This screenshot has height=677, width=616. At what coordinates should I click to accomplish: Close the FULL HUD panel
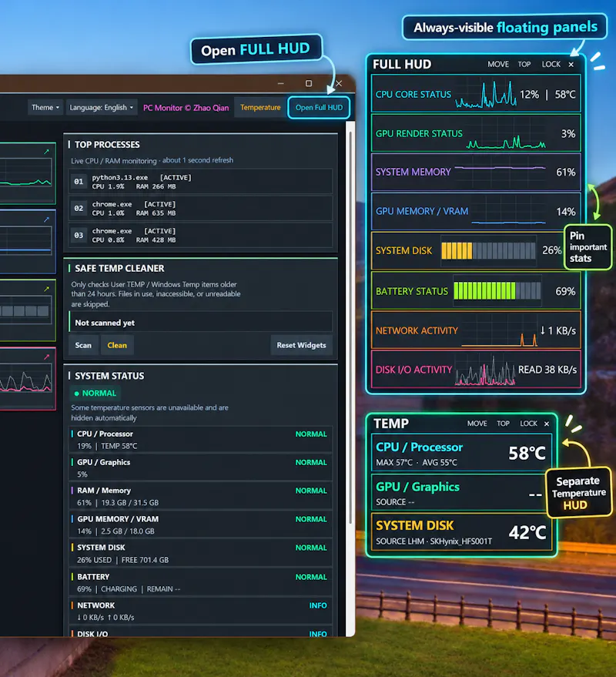point(571,65)
